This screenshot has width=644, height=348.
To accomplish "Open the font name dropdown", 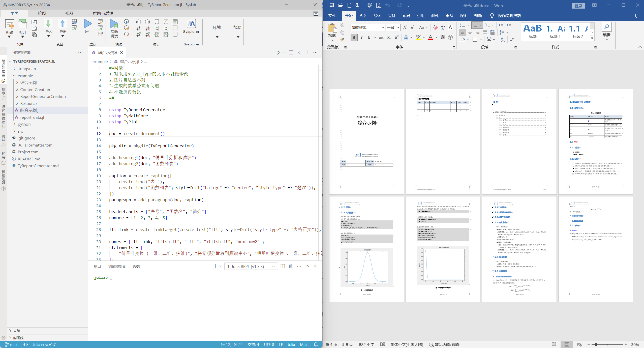I will [x=383, y=27].
